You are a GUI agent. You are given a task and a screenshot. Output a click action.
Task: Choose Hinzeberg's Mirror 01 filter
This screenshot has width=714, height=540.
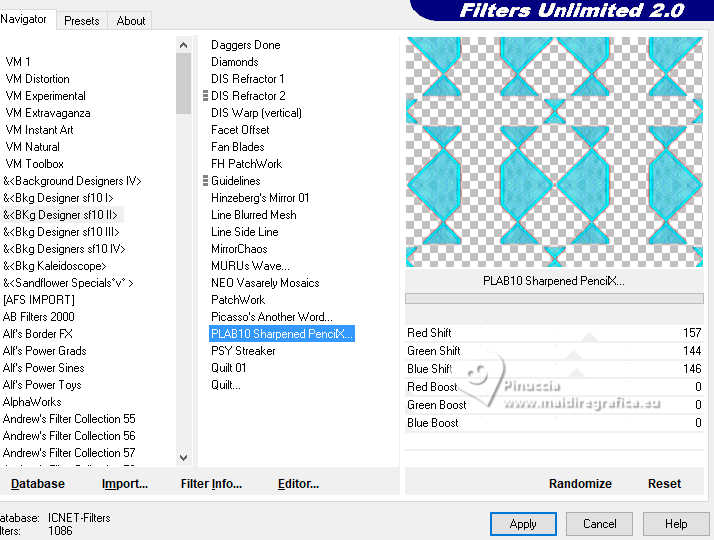(x=260, y=198)
